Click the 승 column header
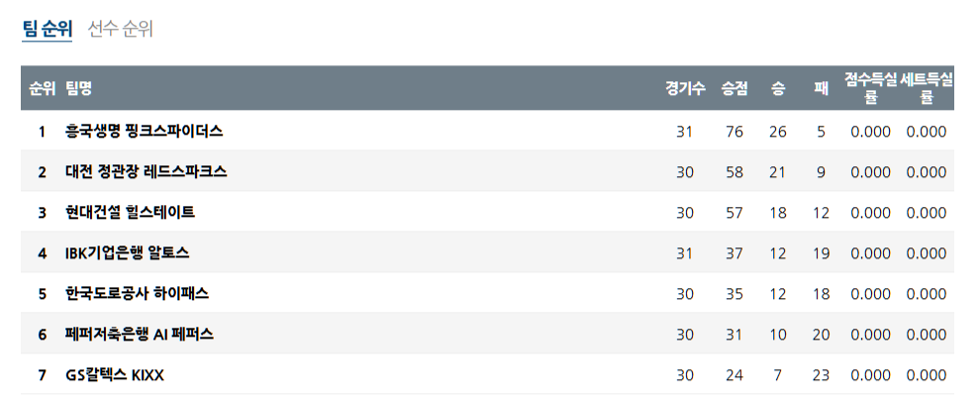 pyautogui.click(x=777, y=88)
